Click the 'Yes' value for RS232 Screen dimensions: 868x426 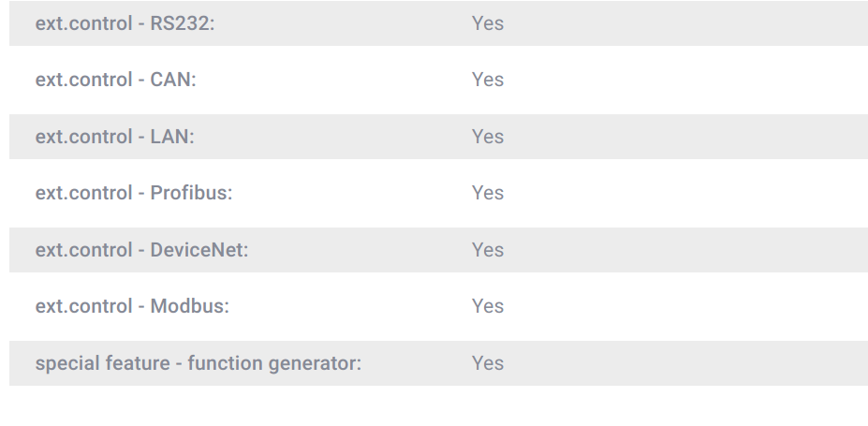click(488, 23)
